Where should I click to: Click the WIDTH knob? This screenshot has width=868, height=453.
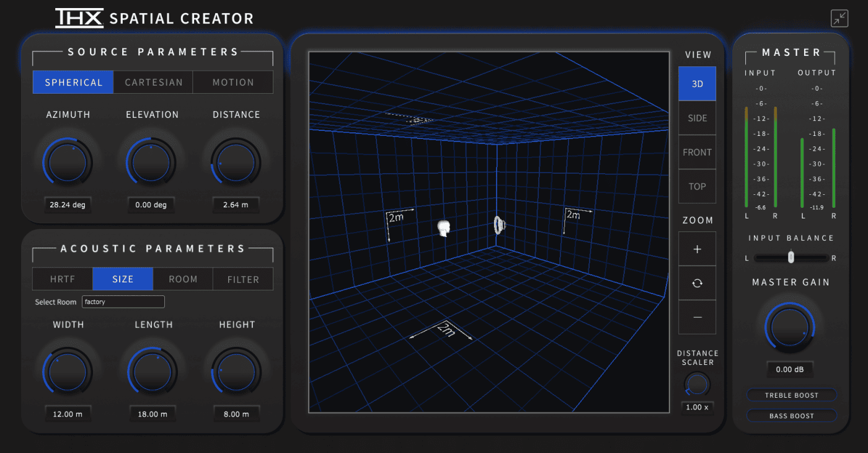(x=68, y=372)
